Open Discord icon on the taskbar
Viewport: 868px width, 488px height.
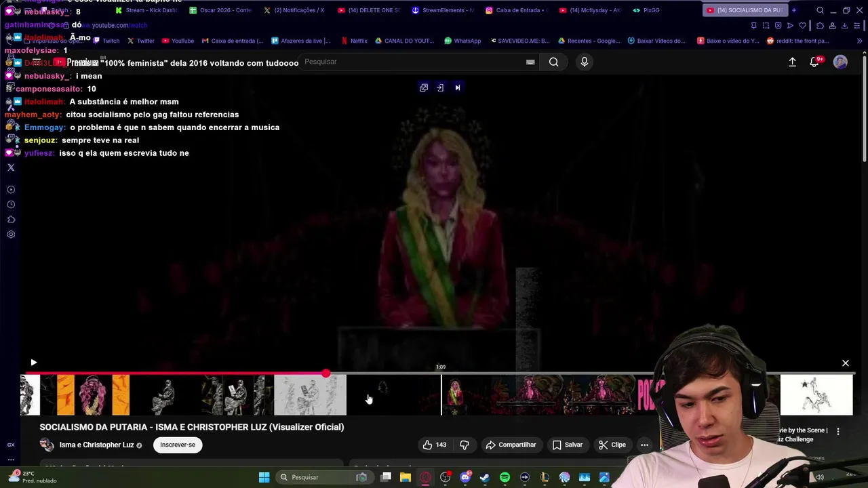[x=465, y=477]
